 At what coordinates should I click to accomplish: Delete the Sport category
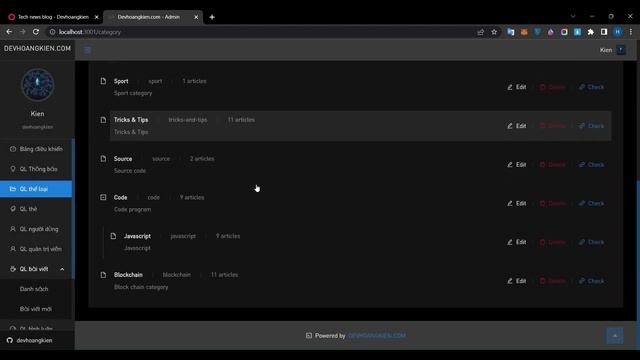tap(553, 87)
